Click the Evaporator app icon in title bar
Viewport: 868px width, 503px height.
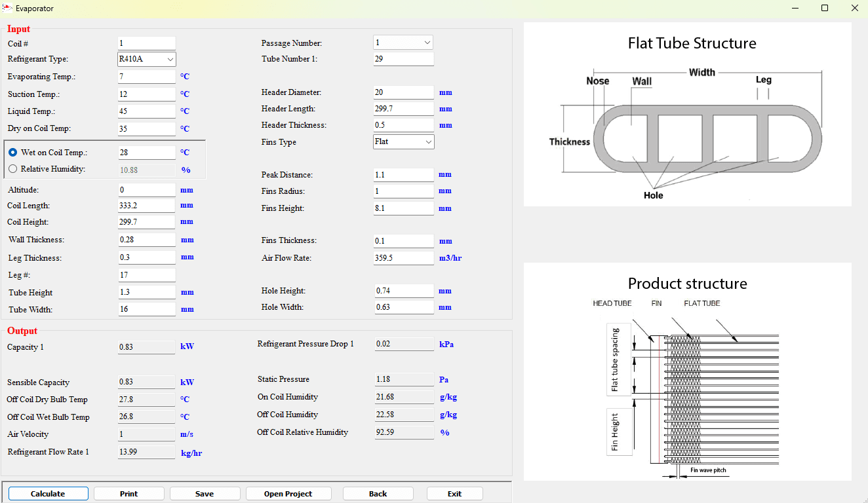(x=7, y=9)
